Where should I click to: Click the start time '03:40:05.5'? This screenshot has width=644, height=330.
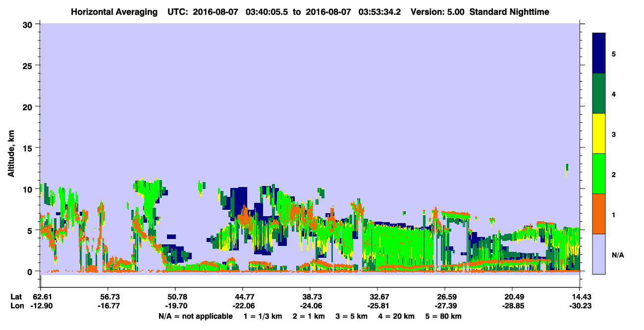tap(268, 12)
